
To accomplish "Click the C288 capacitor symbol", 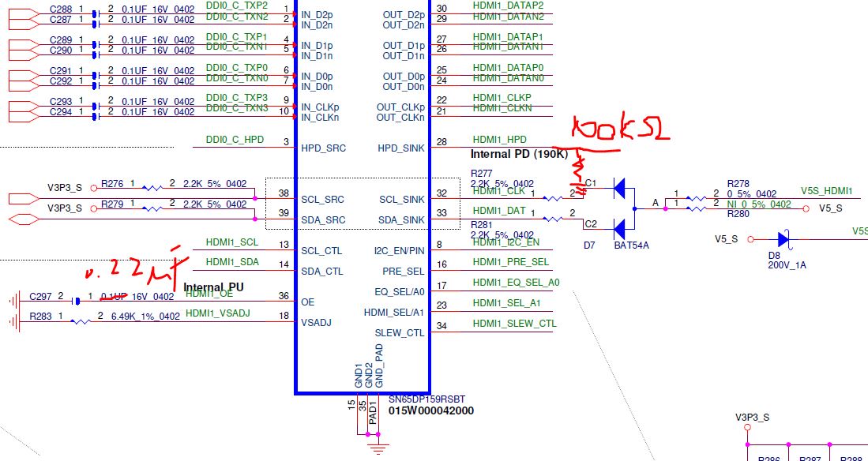I will coord(96,14).
